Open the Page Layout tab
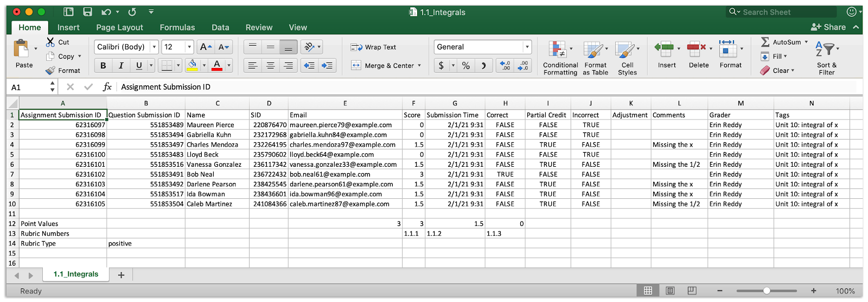The image size is (868, 302). pyautogui.click(x=119, y=28)
